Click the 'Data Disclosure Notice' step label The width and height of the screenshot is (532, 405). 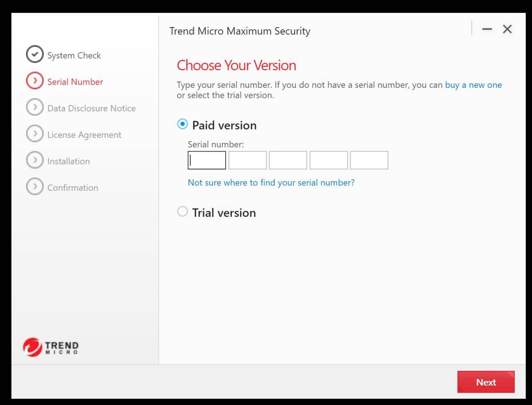(91, 108)
